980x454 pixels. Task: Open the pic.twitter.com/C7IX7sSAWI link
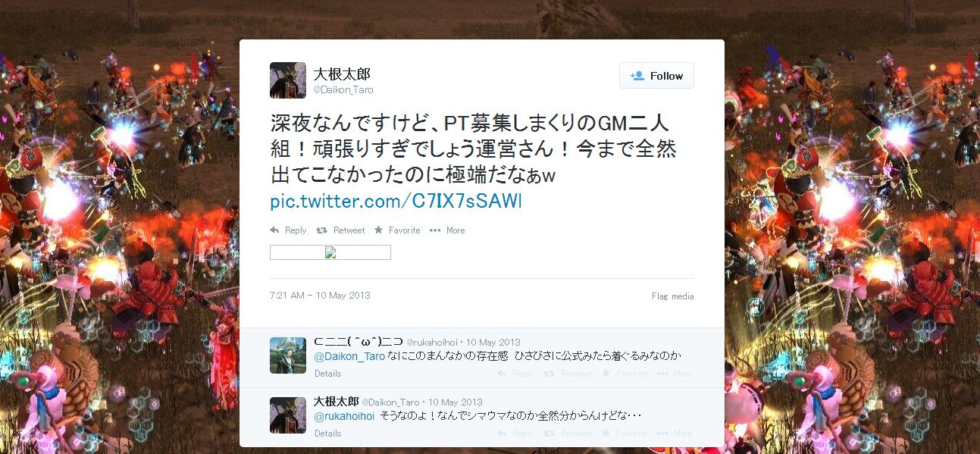pyautogui.click(x=396, y=202)
